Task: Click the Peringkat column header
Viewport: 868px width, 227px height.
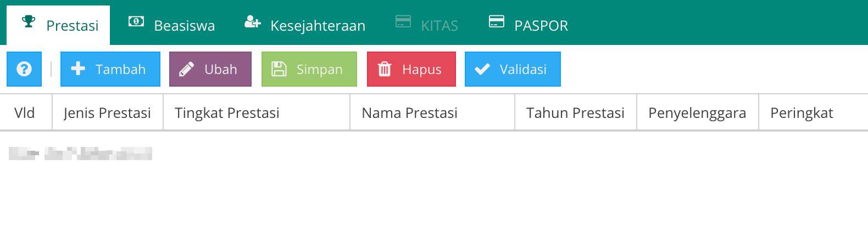Action: (x=802, y=113)
